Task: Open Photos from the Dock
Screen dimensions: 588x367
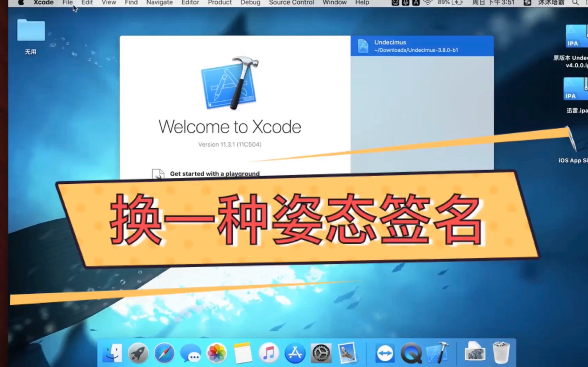Action: (216, 353)
